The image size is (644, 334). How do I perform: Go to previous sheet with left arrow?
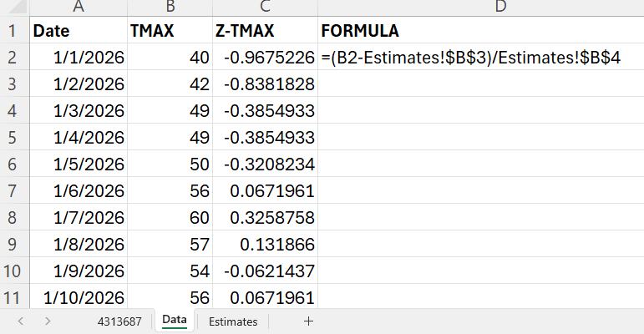pos(21,321)
